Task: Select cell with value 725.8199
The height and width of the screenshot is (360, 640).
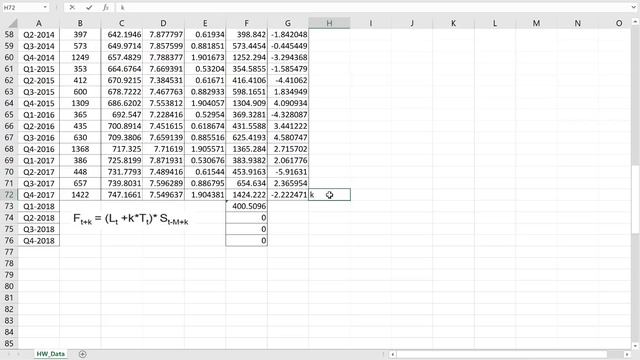Action: pos(122,160)
